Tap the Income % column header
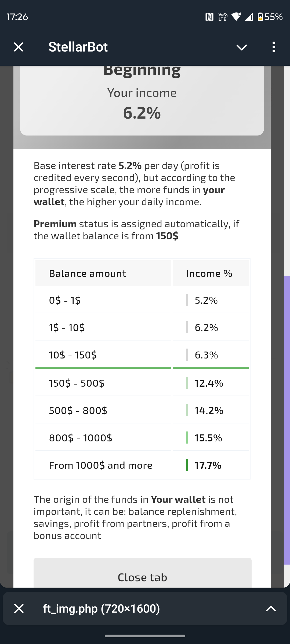The height and width of the screenshot is (644, 290). pyautogui.click(x=209, y=273)
